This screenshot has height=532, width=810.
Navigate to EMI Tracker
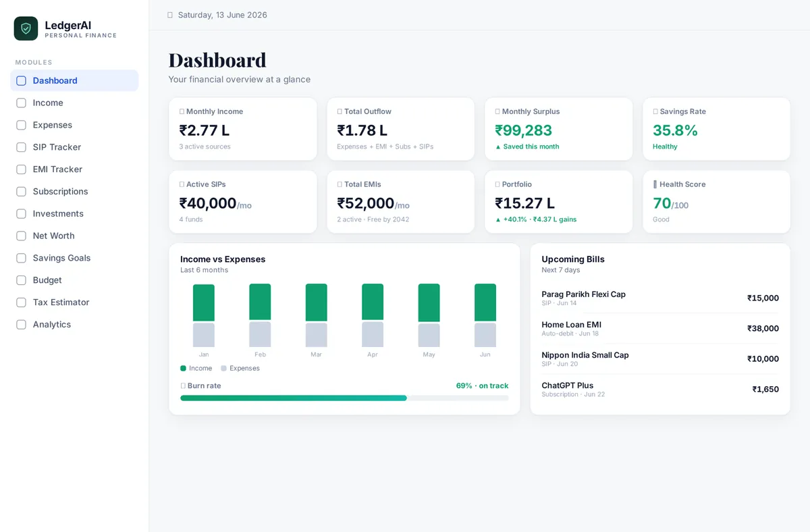[74, 169]
